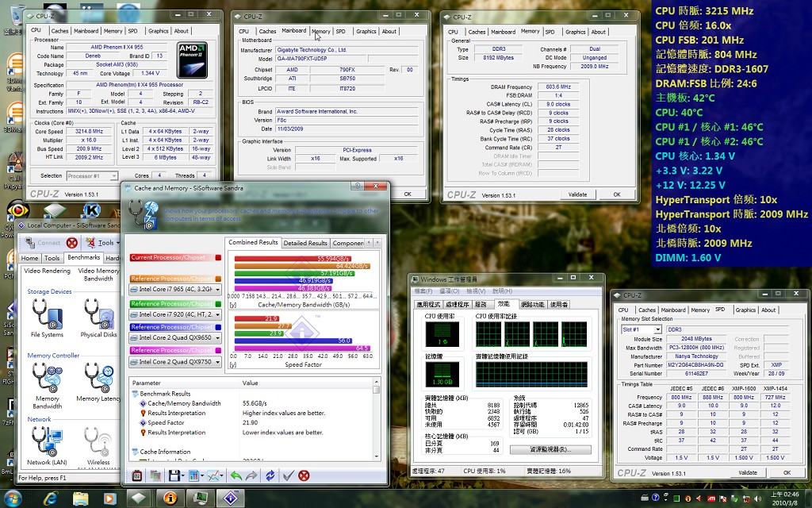Click the bar chart view icon in Sandra

pyautogui.click(x=193, y=475)
